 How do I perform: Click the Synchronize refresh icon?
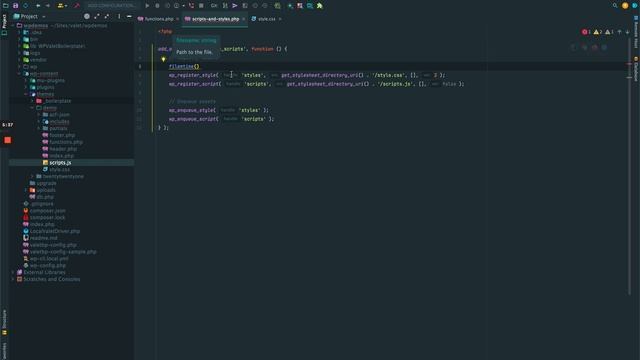click(26, 6)
